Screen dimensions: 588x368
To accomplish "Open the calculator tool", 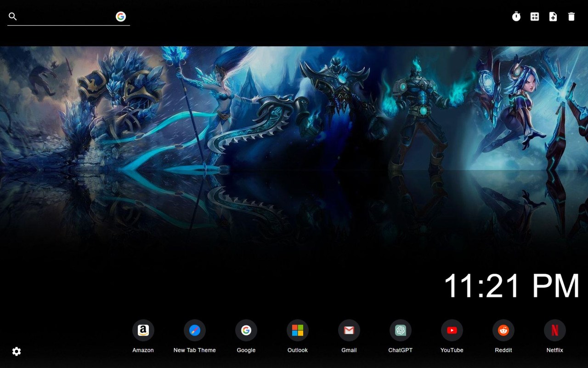I will click(x=535, y=17).
